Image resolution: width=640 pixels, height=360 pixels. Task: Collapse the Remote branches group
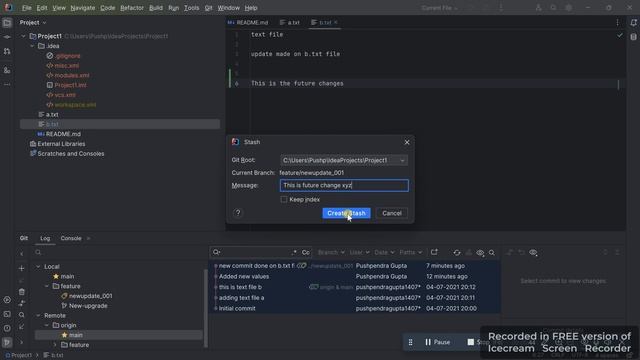pos(38,316)
